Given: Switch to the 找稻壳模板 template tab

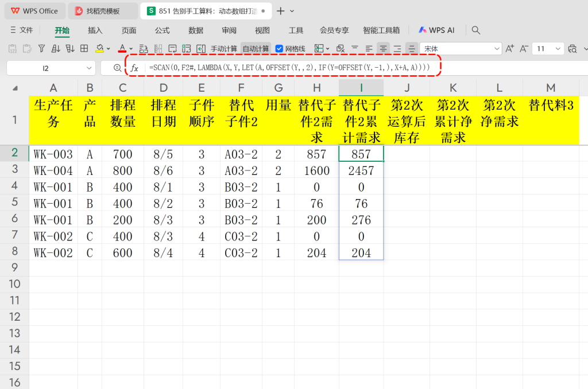Looking at the screenshot, I should (103, 11).
